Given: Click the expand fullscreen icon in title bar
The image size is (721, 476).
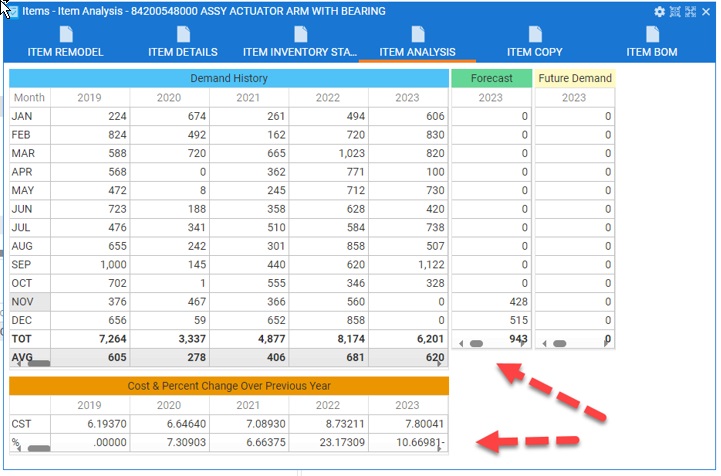Looking at the screenshot, I should coord(690,11).
